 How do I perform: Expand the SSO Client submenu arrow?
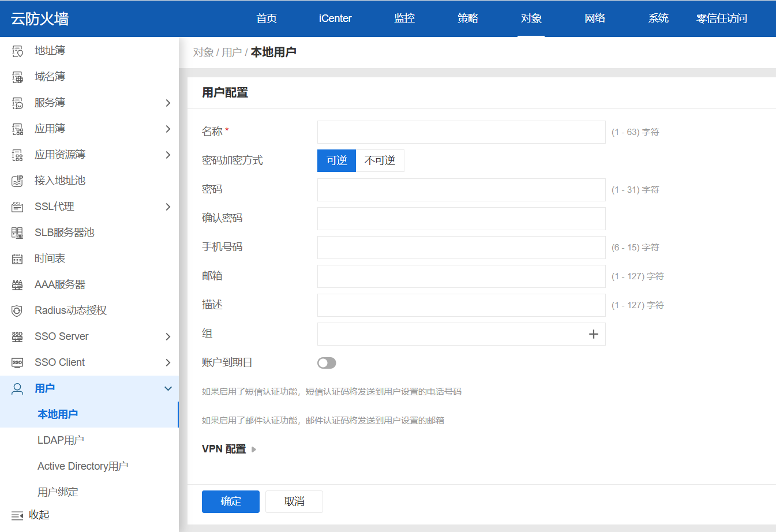coord(168,362)
